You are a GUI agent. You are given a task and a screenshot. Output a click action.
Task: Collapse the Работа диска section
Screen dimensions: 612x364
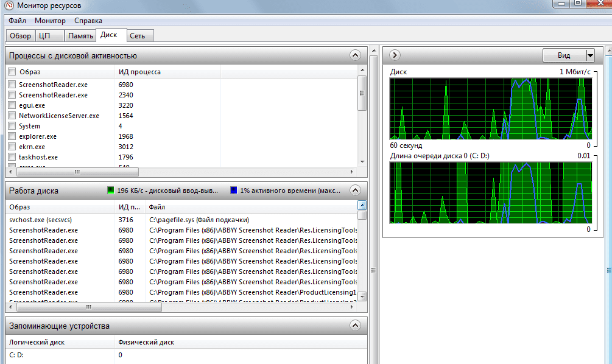point(356,191)
